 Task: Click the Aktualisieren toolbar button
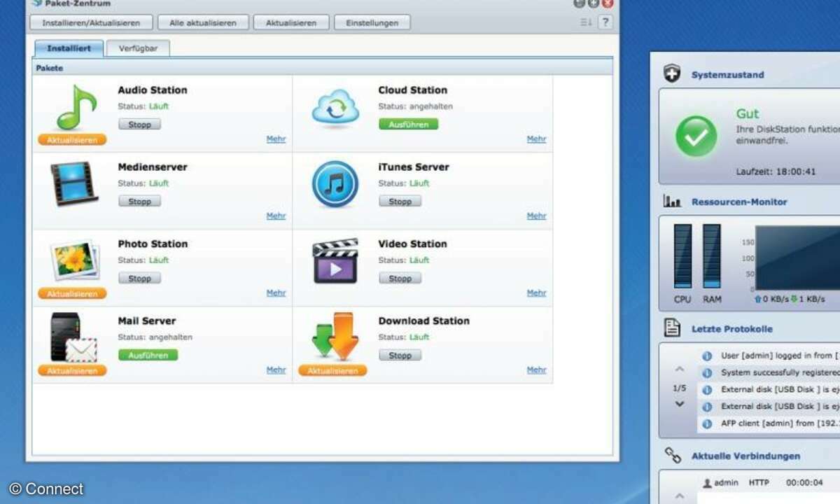click(291, 22)
